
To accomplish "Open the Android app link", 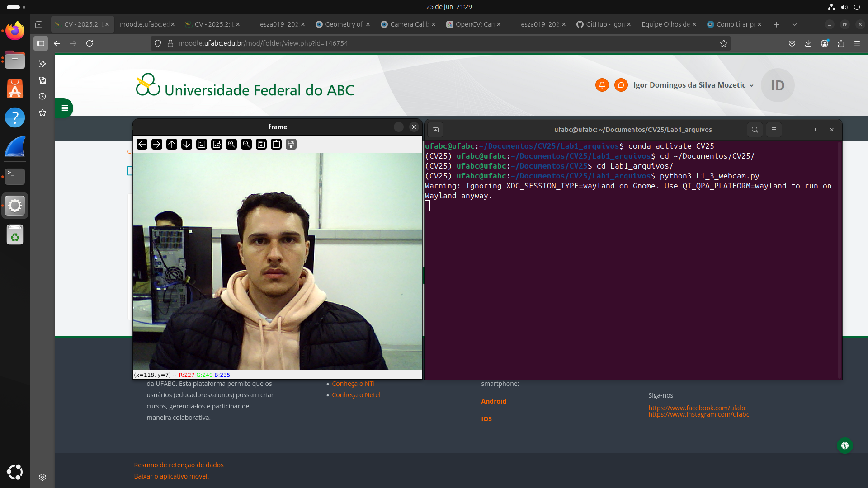I will point(494,401).
